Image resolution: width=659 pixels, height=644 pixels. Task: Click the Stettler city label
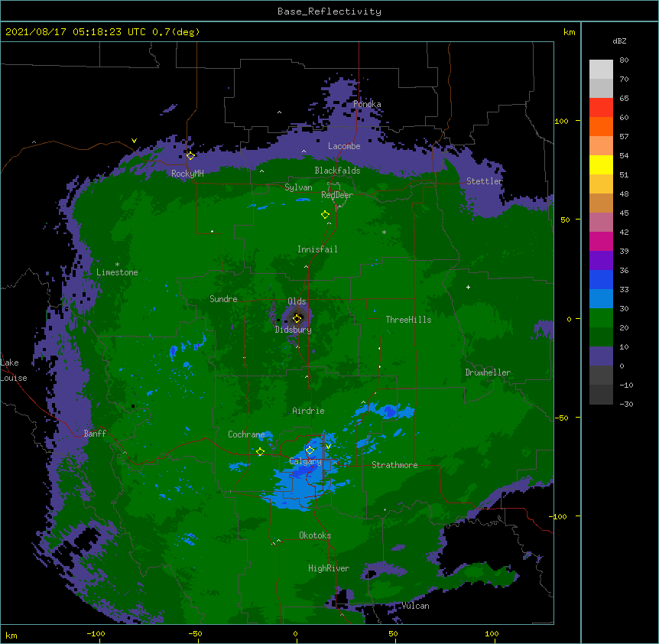485,181
